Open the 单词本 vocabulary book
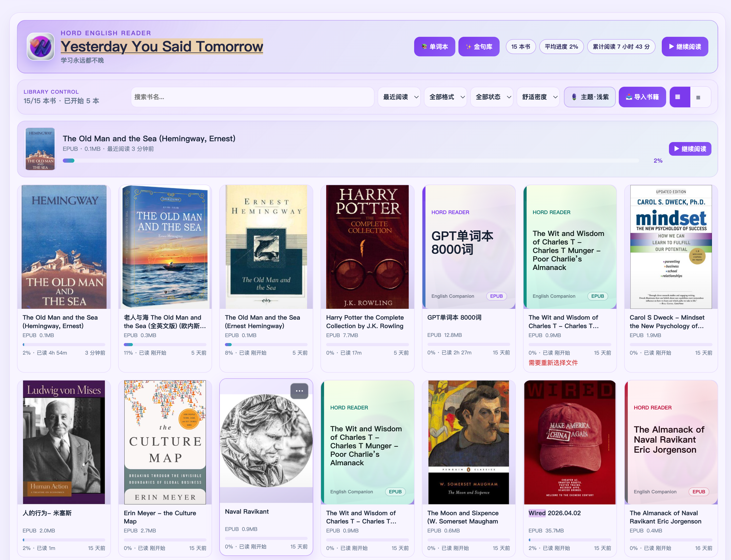 click(x=434, y=47)
